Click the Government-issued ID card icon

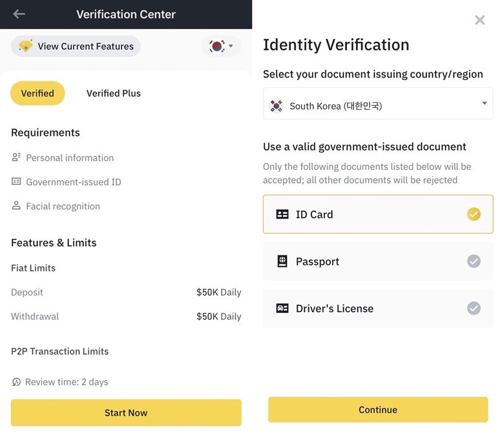[16, 182]
